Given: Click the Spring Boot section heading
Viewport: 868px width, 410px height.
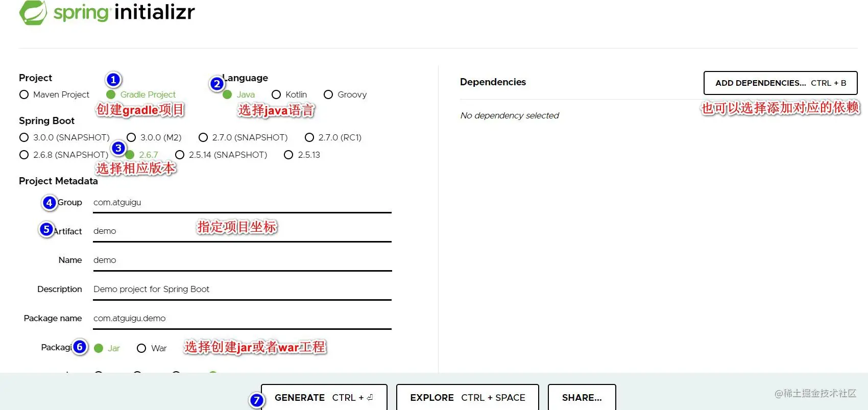Looking at the screenshot, I should click(x=46, y=120).
